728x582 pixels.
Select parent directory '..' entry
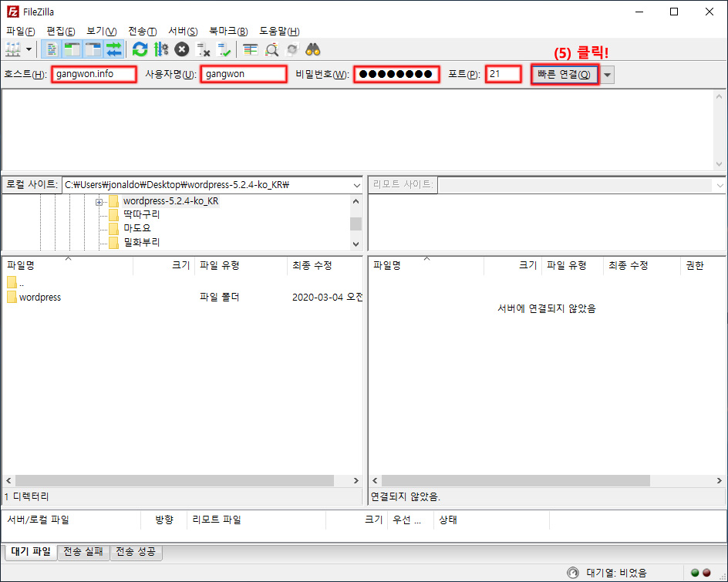pyautogui.click(x=15, y=283)
